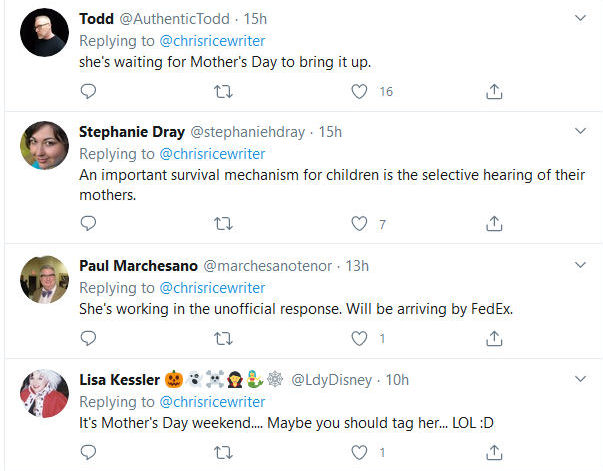Like Todd's tweet with 16 likes
603x471 pixels.
(x=359, y=92)
